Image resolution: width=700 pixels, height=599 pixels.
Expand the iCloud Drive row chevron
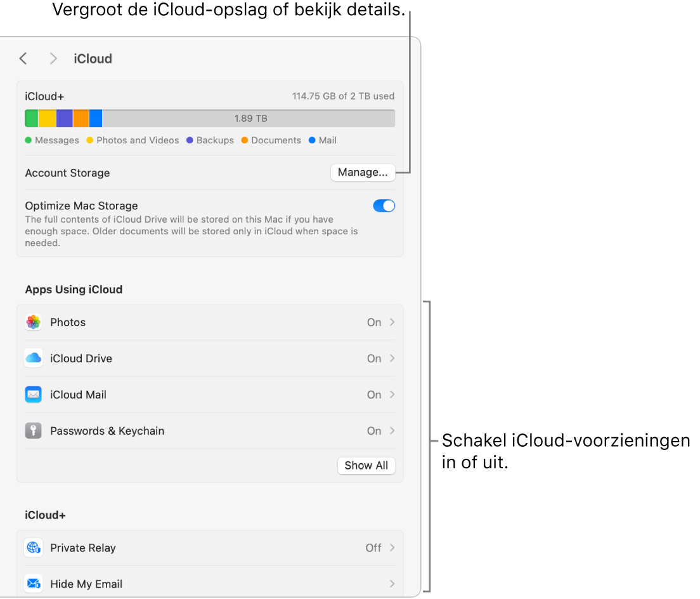392,359
